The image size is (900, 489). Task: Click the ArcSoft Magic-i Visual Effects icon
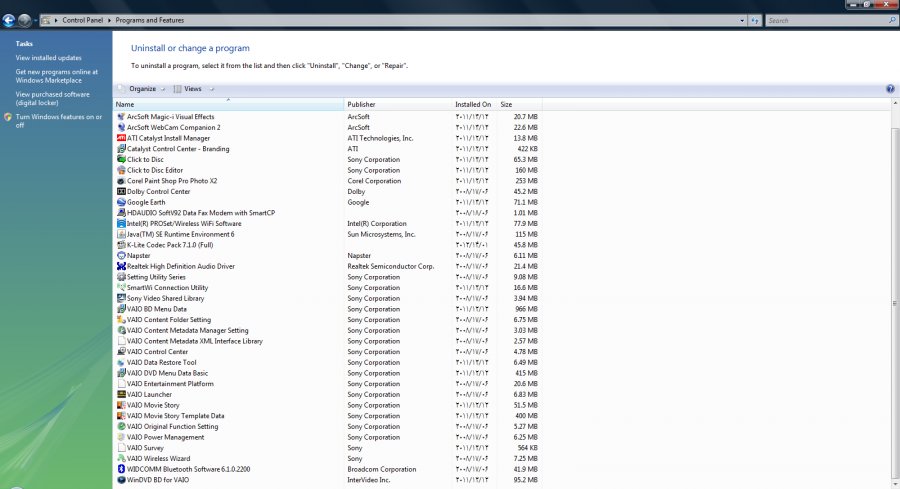click(x=121, y=117)
